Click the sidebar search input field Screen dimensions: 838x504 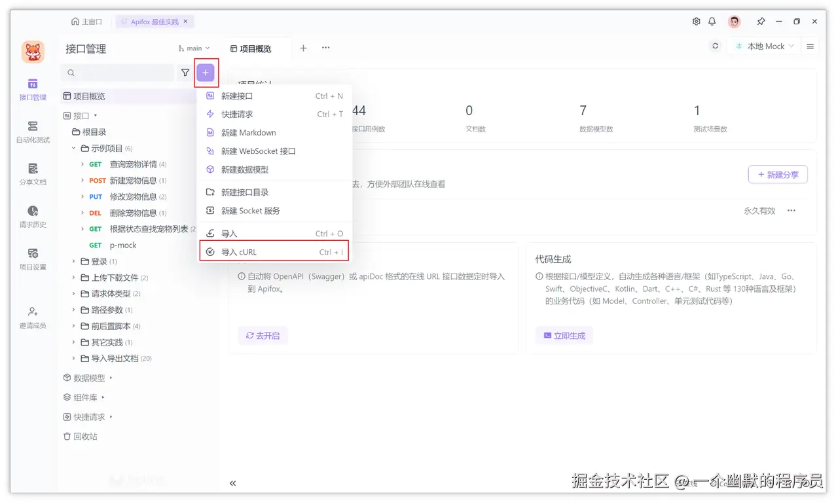pos(118,73)
